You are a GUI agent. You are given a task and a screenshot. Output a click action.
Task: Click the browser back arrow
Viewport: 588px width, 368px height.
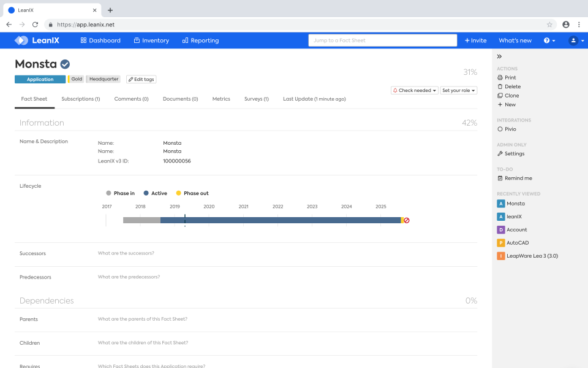tap(9, 25)
